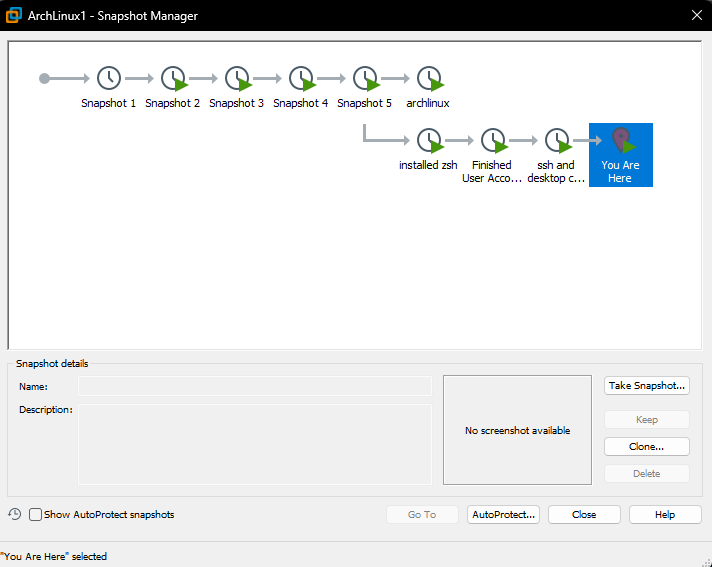Image resolution: width=712 pixels, height=567 pixels.
Task: Click the Snapshot 3 node
Action: point(237,78)
